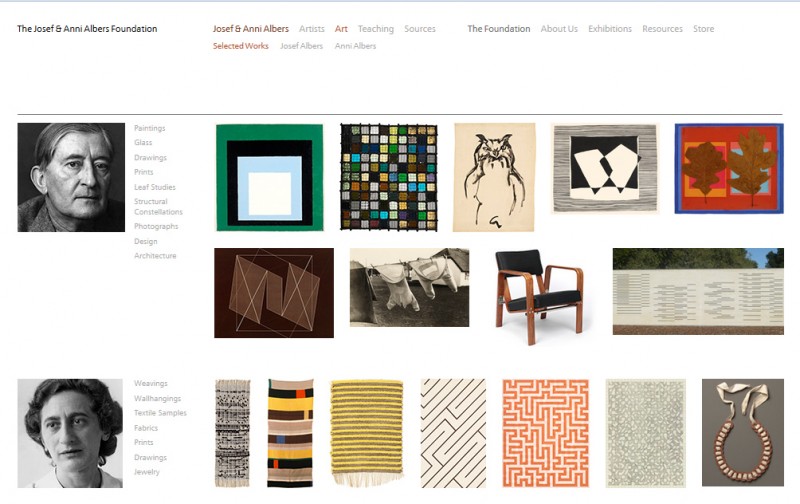Switch to the Anni Albers sub-tab

355,46
